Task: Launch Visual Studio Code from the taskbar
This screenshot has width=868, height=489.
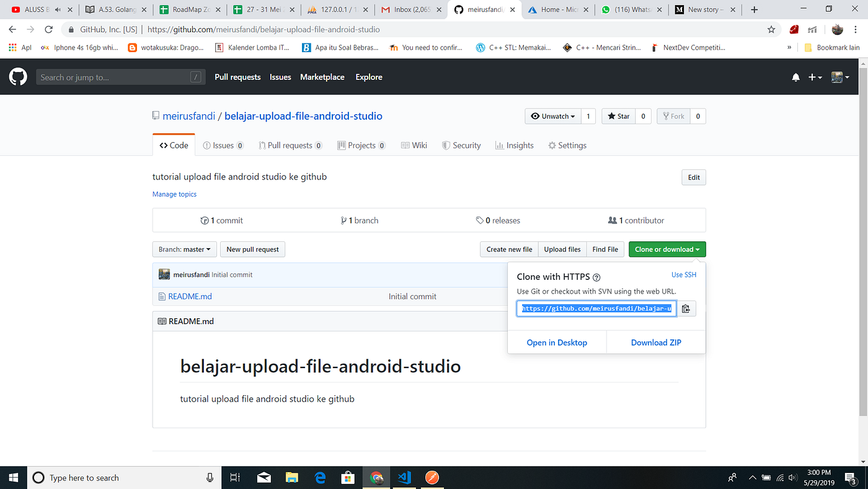Action: 404,477
